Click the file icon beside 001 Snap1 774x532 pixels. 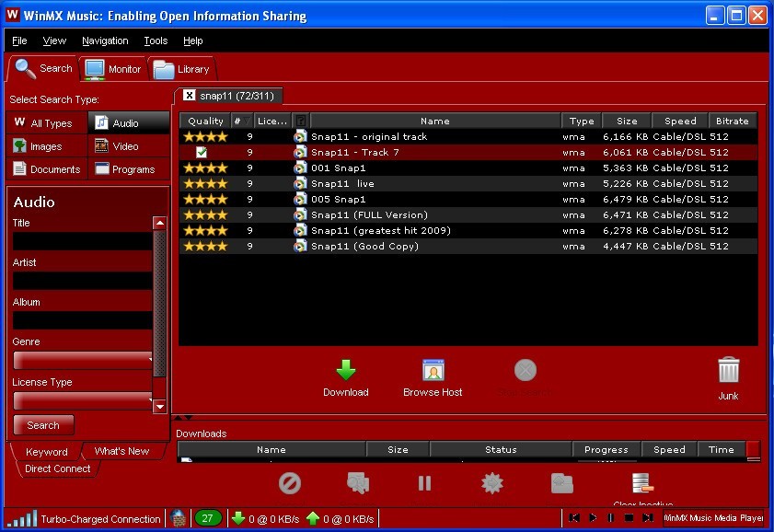(300, 168)
